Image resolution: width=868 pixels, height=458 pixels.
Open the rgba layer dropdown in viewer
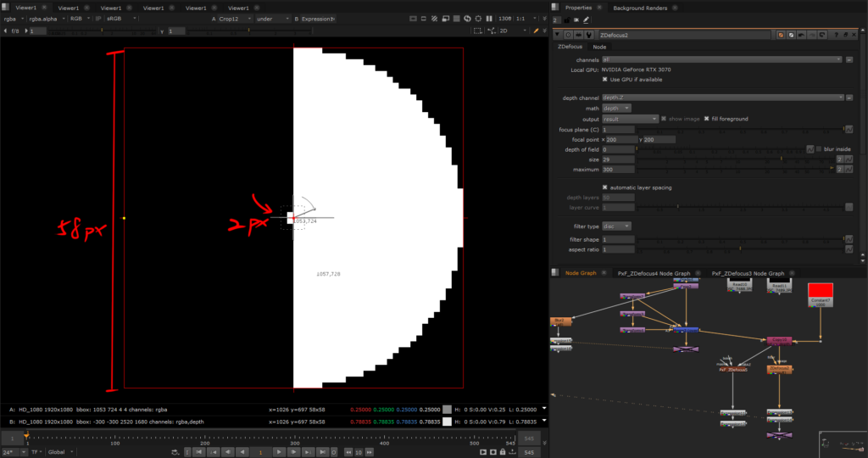[x=14, y=19]
